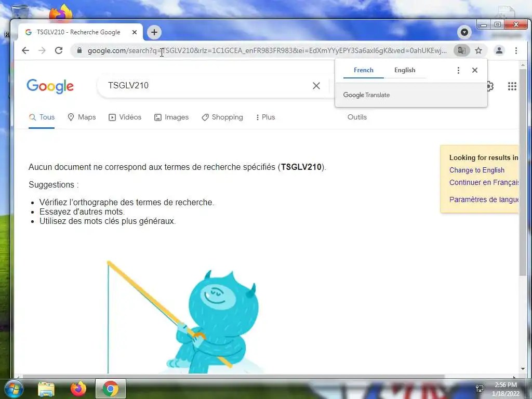Open File Explorer from taskbar
This screenshot has height=399, width=532.
pos(46,389)
